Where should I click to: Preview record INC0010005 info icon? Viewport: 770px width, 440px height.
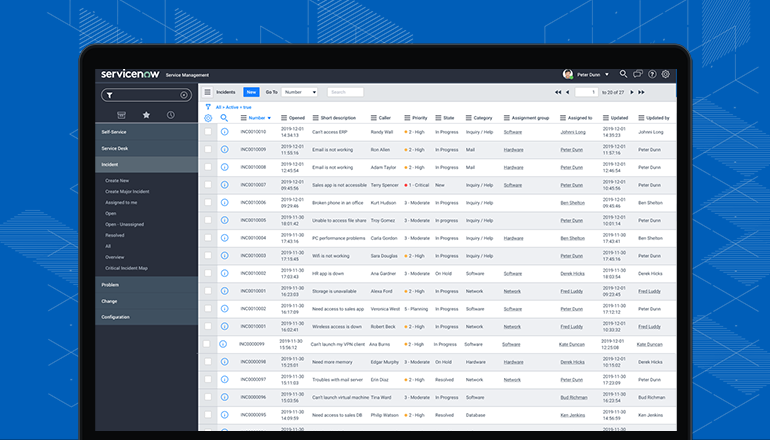coord(224,220)
